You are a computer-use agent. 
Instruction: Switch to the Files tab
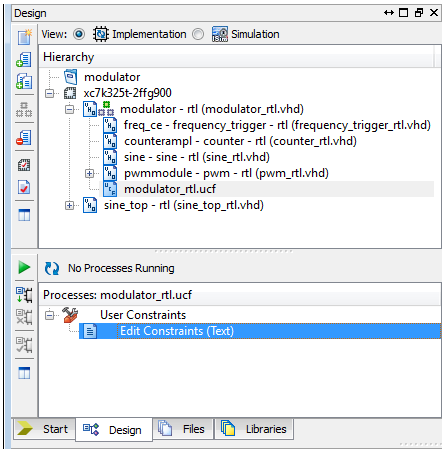pos(183,429)
